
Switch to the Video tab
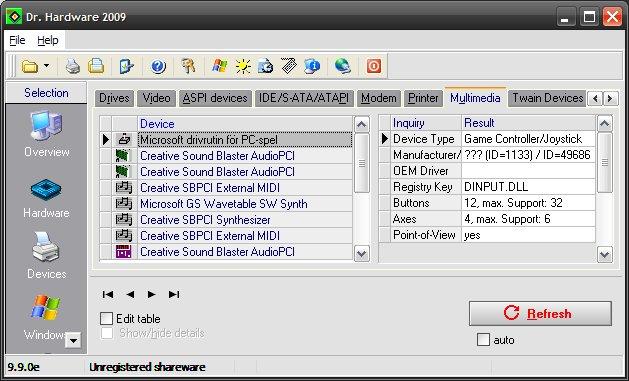coord(156,98)
